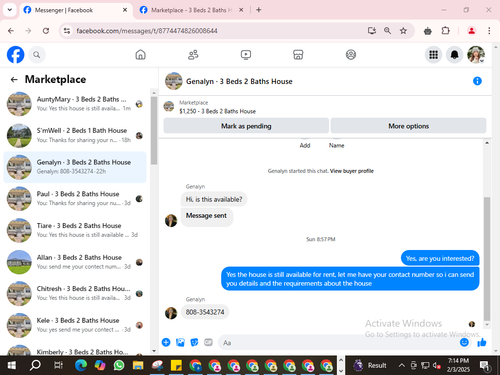Click conversation list scrollbar thumb
The width and height of the screenshot is (500, 375).
pos(154,130)
